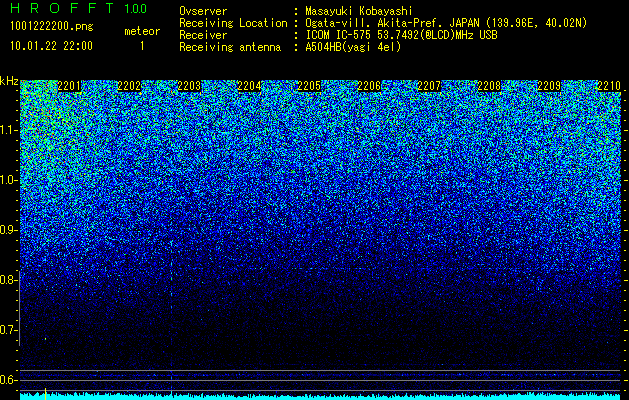Viewport: 629px width, 400px height.
Task: Click the yellow meteor marker in the power strip
Action: [45, 394]
